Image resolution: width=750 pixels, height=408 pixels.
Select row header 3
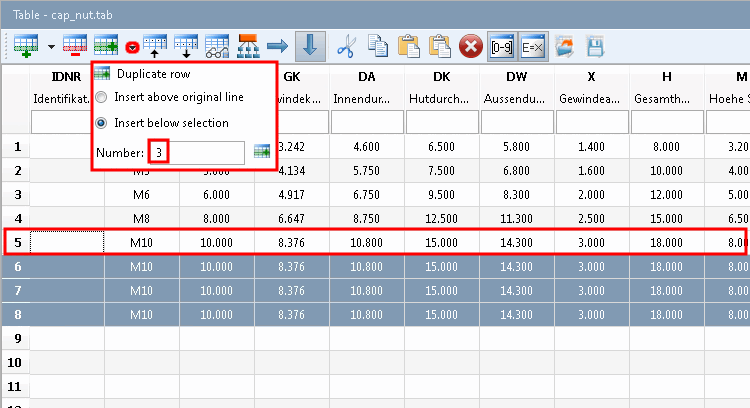coord(16,195)
